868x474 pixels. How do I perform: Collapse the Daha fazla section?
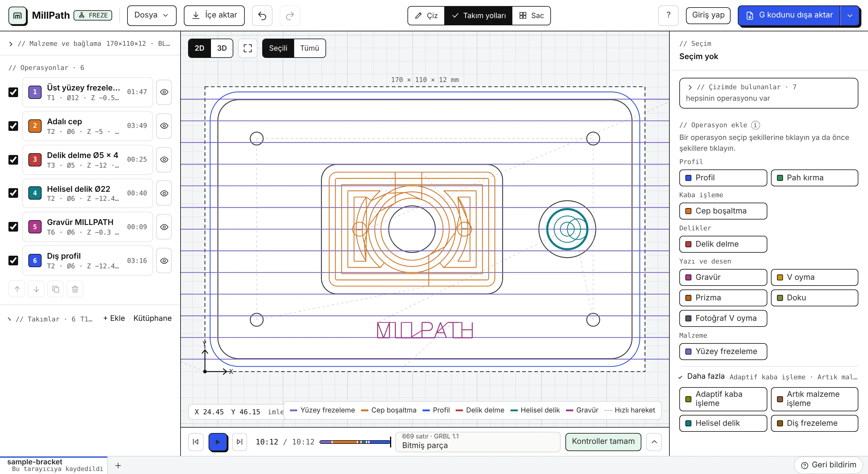[x=769, y=377]
